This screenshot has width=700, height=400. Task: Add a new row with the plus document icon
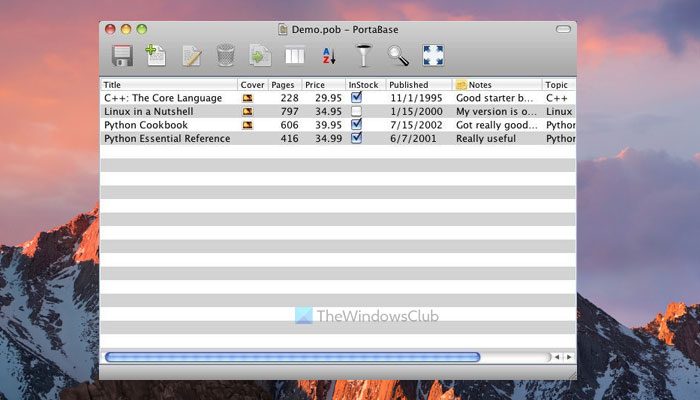[x=156, y=55]
